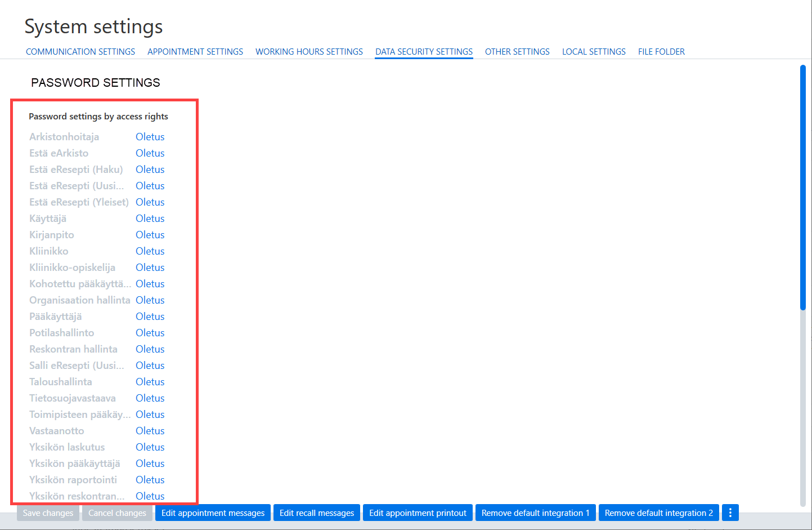Open Oletus link for Estä eResepti (Uusi...
Image resolution: width=812 pixels, height=530 pixels.
(150, 186)
